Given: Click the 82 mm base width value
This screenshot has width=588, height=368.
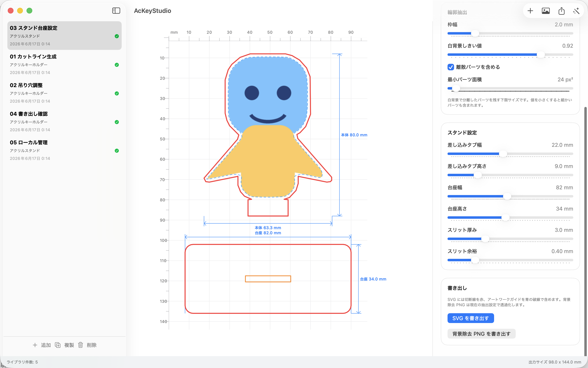Looking at the screenshot, I should (565, 187).
